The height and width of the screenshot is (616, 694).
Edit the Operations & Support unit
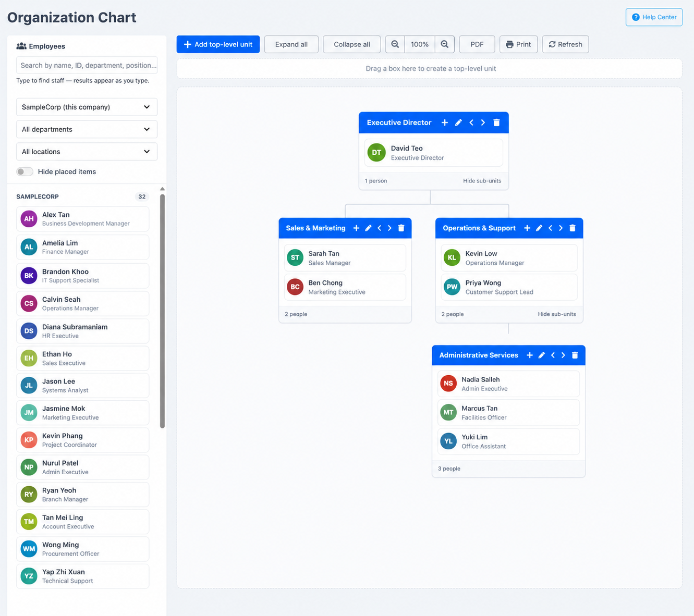(x=539, y=228)
